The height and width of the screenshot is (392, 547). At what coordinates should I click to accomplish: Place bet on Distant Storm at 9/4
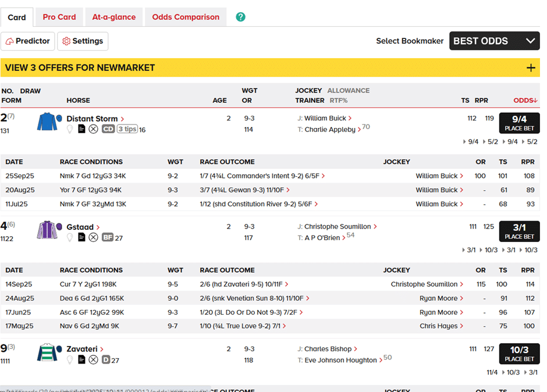(519, 123)
